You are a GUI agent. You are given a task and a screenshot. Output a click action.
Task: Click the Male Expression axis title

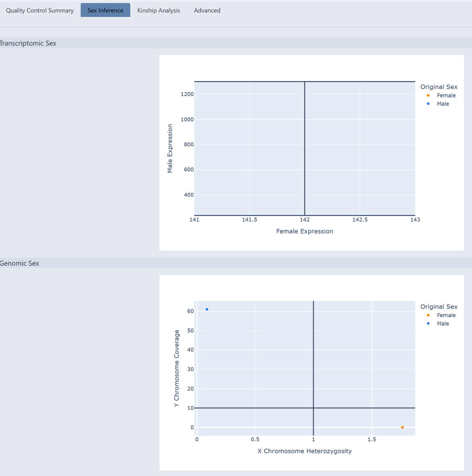170,148
